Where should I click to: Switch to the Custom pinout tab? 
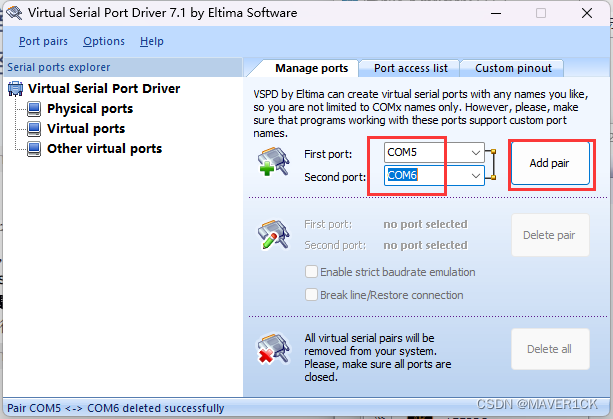pyautogui.click(x=513, y=68)
